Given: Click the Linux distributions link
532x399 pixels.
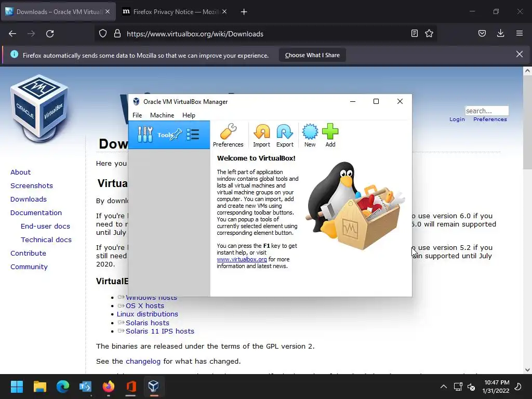Looking at the screenshot, I should [147, 314].
